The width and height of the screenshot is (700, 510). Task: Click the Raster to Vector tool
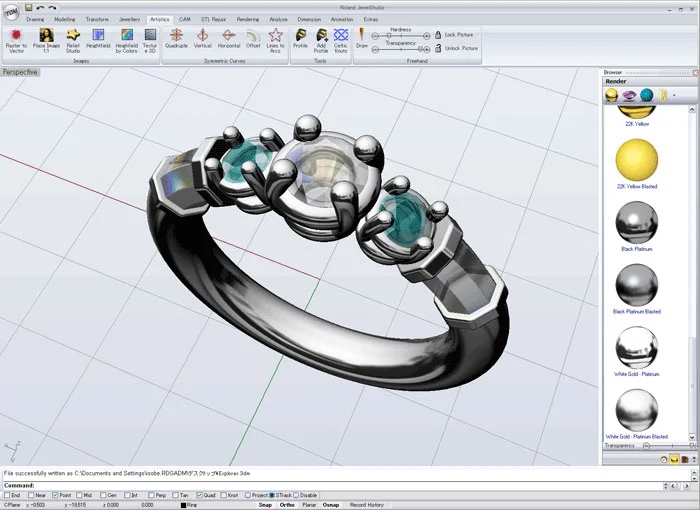coord(16,41)
